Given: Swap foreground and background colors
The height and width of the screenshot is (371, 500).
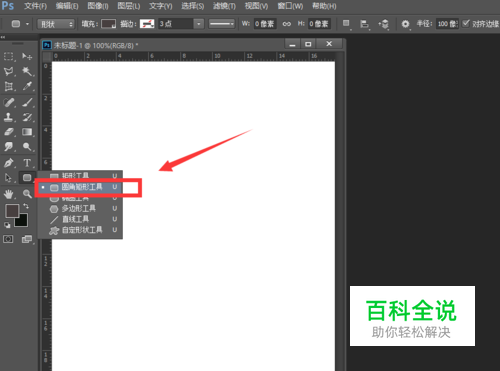Looking at the screenshot, I should coord(26,206).
